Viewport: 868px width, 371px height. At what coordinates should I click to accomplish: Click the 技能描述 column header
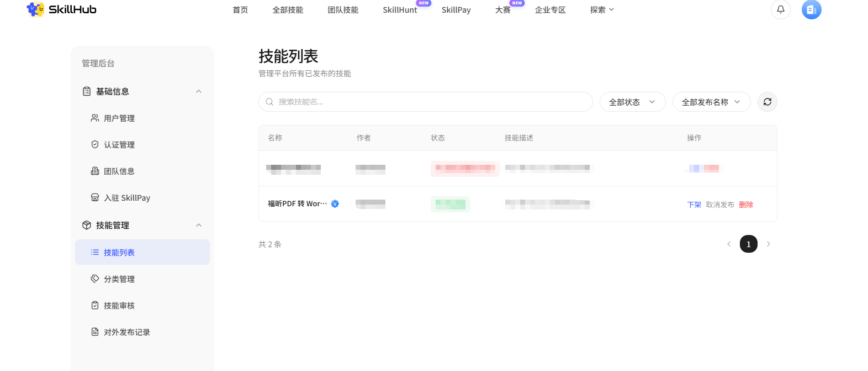tap(519, 138)
